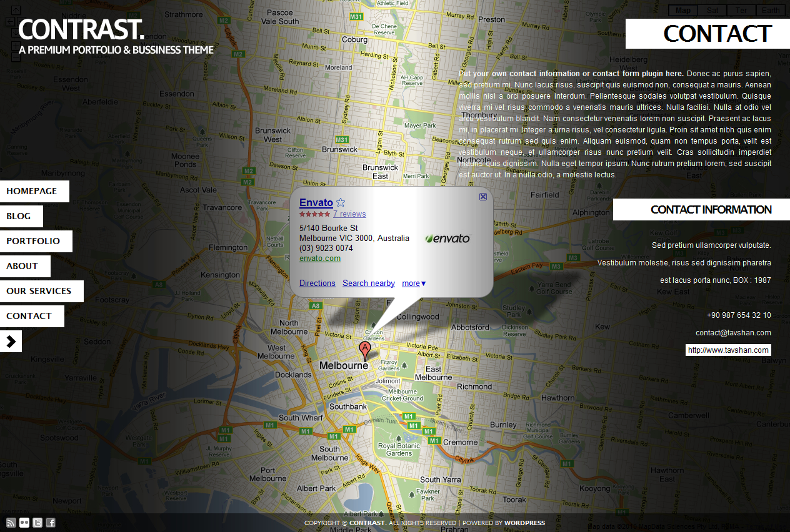Click the phone '(03) 9023 0074' in bubble
Screen dimensions: 790x532
[326, 249]
